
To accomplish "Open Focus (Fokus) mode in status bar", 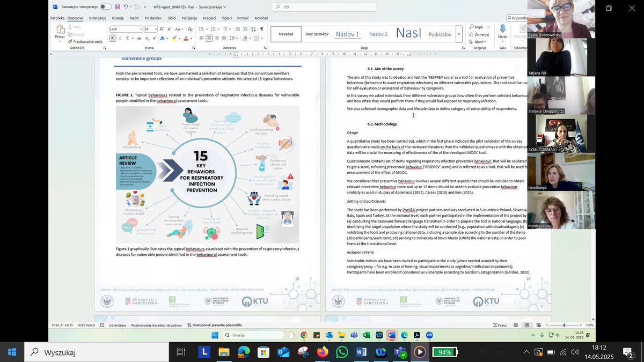I will 500,325.
